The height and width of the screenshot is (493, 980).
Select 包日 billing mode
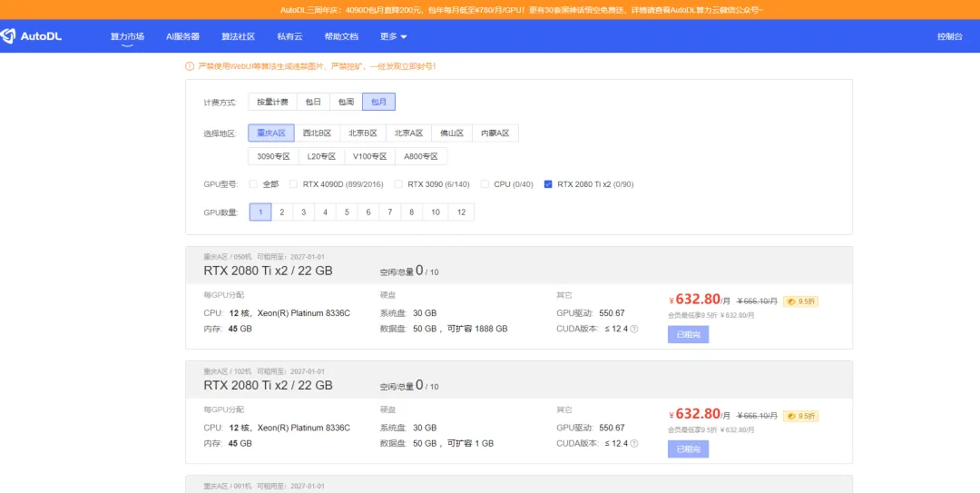point(313,102)
